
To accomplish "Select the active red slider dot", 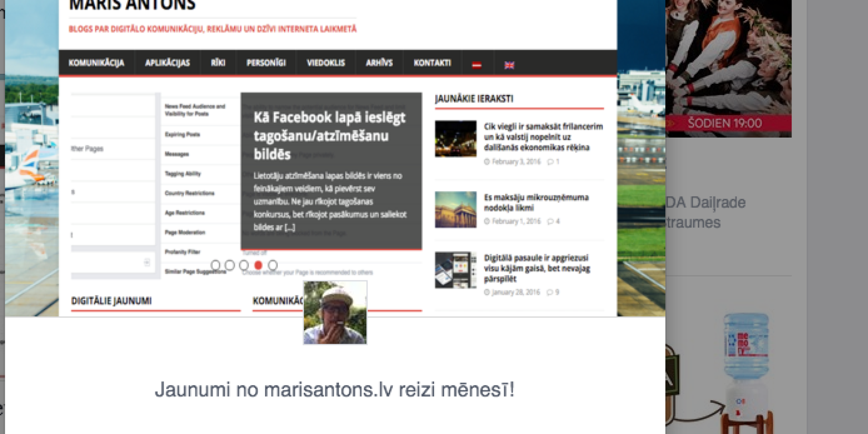I will click(x=258, y=265).
